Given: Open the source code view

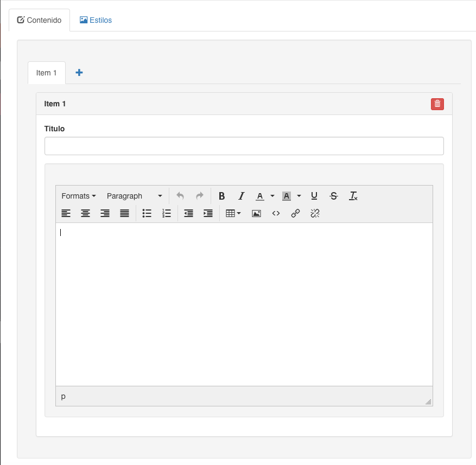Looking at the screenshot, I should (x=276, y=213).
